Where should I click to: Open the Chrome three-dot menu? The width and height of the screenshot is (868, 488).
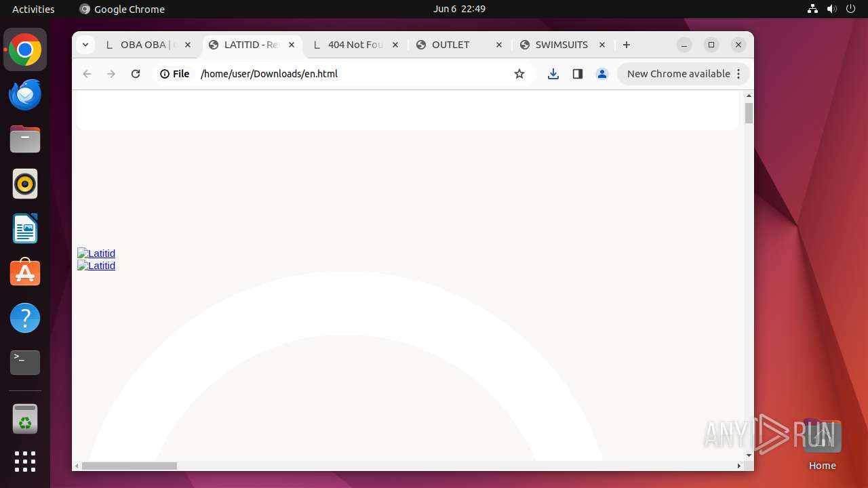tap(739, 74)
